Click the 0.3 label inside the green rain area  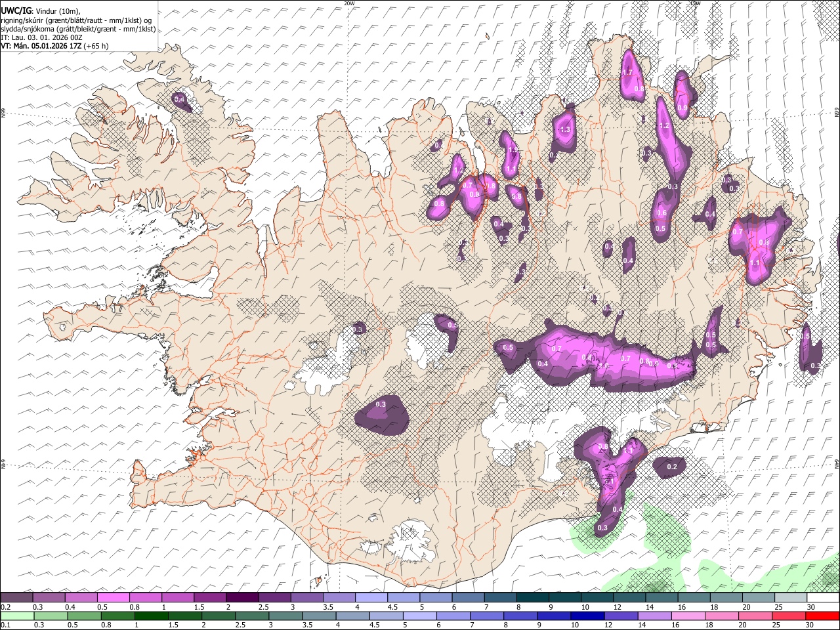602,528
